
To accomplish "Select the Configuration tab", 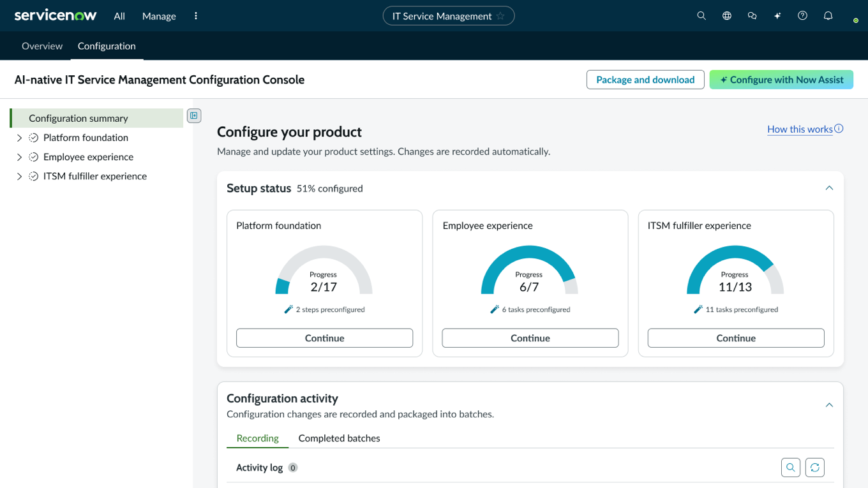I will coord(107,46).
